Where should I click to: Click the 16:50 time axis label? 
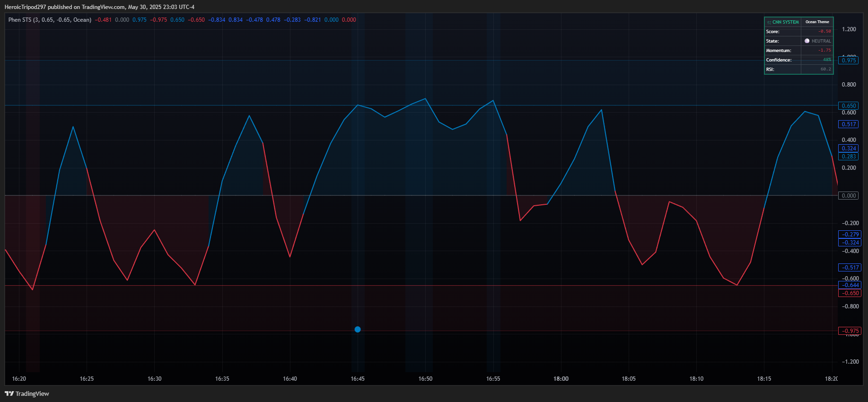[425, 379]
